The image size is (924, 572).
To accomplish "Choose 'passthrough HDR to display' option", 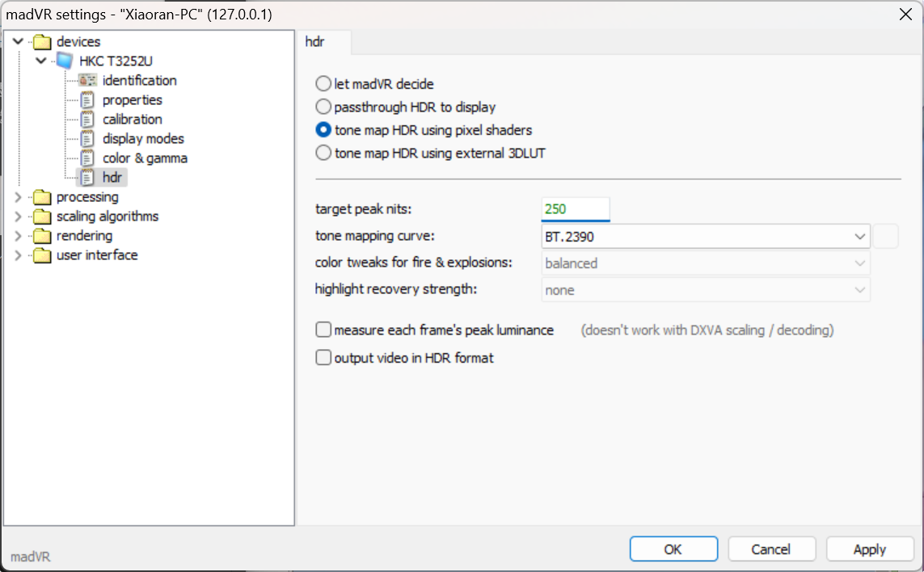I will point(323,107).
